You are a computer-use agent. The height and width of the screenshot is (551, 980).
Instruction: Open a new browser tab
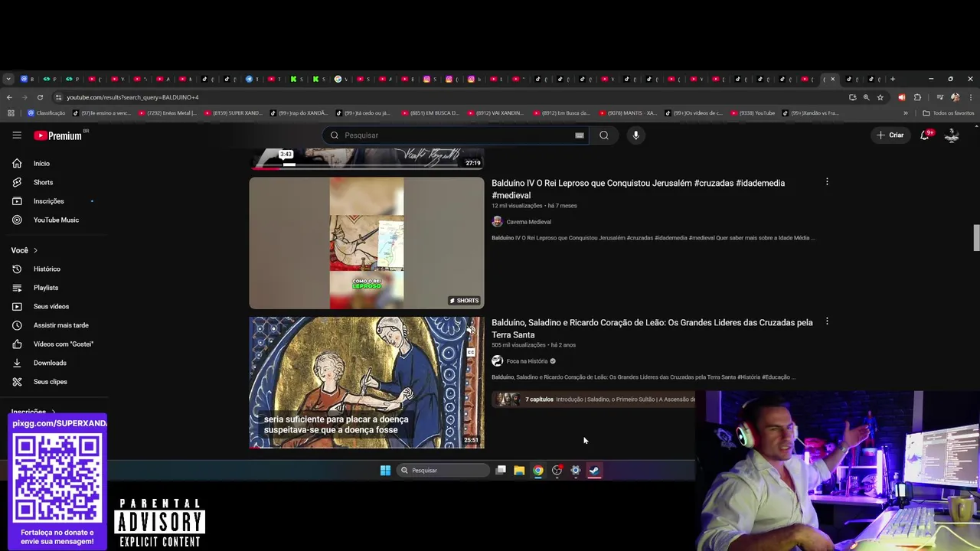pyautogui.click(x=893, y=79)
